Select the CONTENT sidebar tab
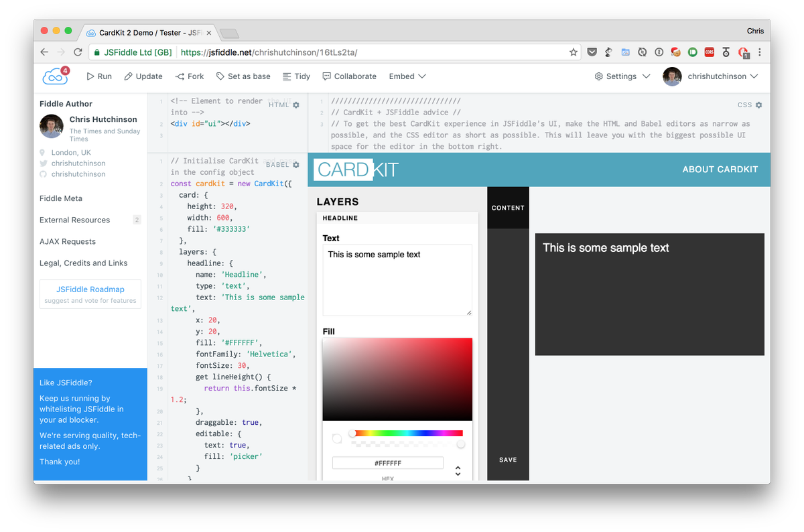The width and height of the screenshot is (804, 532). coord(508,208)
